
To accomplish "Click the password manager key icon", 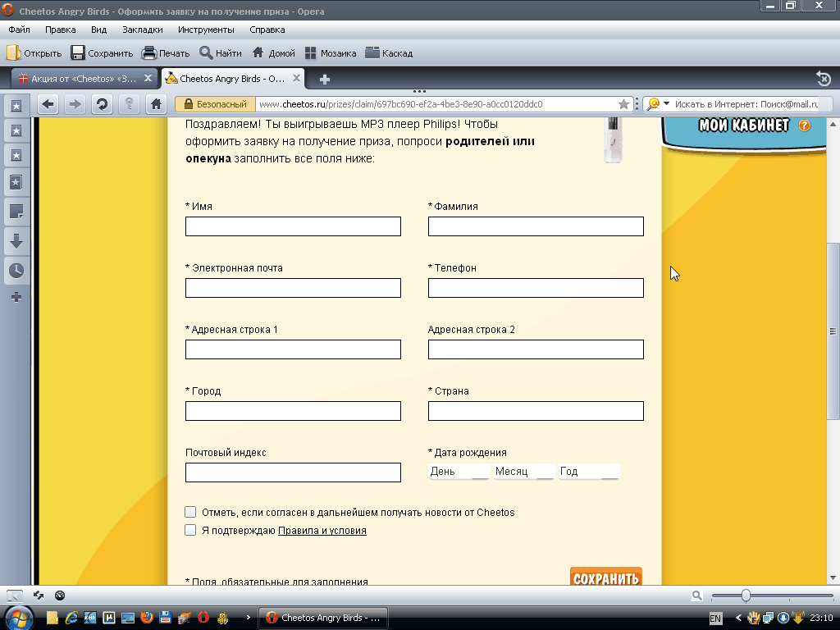I will [x=129, y=104].
